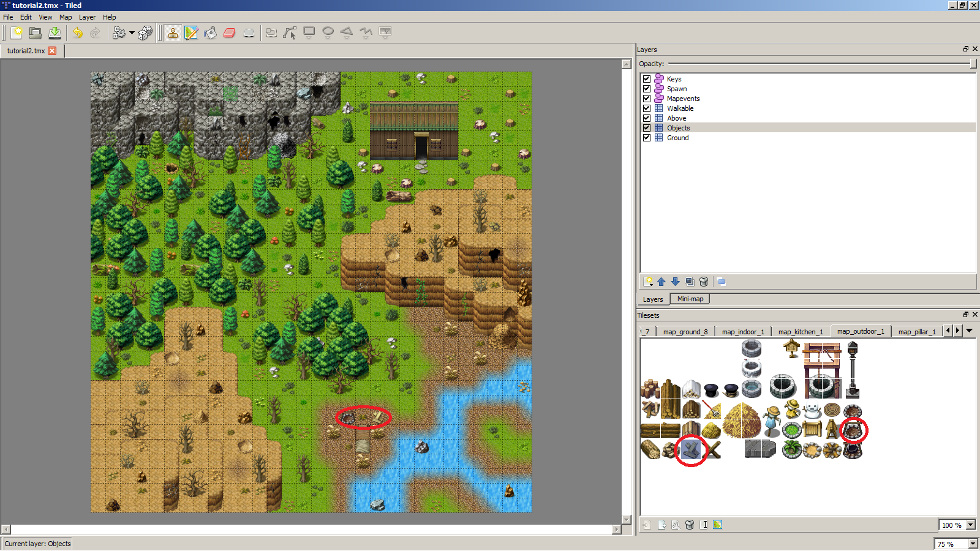Click the lower layer down arrow
980x551 pixels.
pos(676,282)
